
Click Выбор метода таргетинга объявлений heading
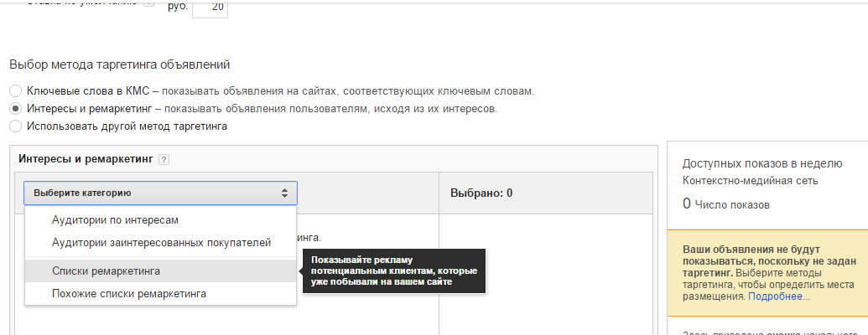coord(119,64)
